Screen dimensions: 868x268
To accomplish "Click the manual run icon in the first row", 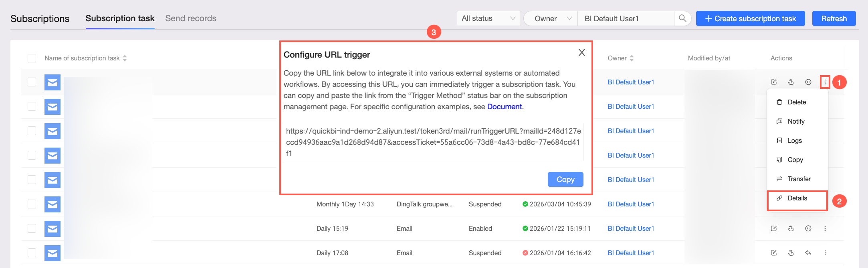I will (791, 82).
